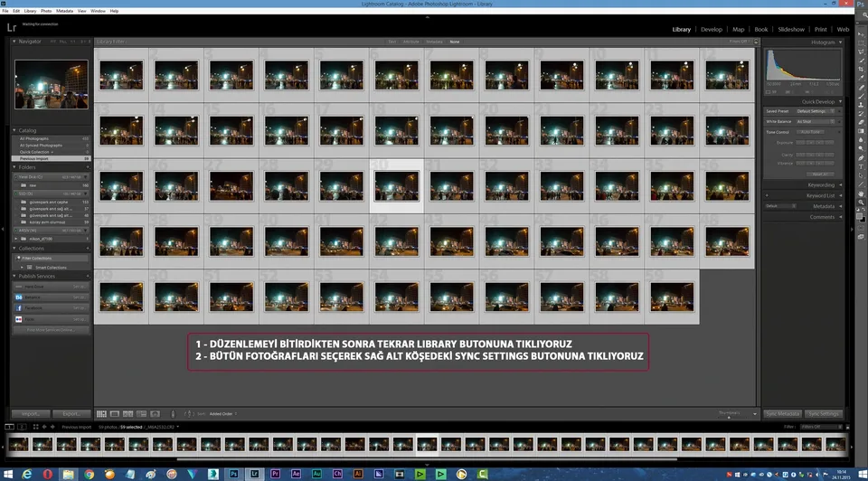This screenshot has width=868, height=481.
Task: Open After Effects from Windows taskbar
Action: click(x=296, y=474)
